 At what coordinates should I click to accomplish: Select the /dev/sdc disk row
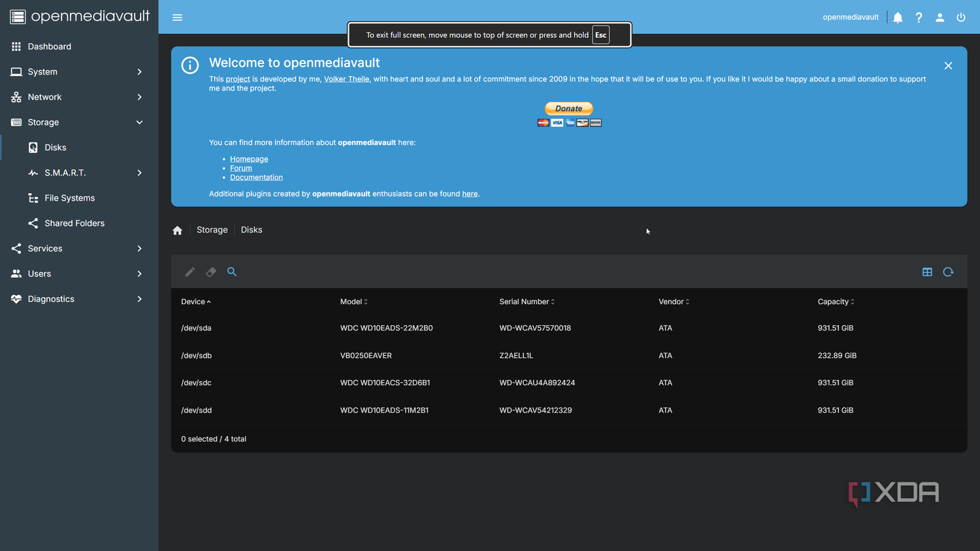[x=569, y=383]
